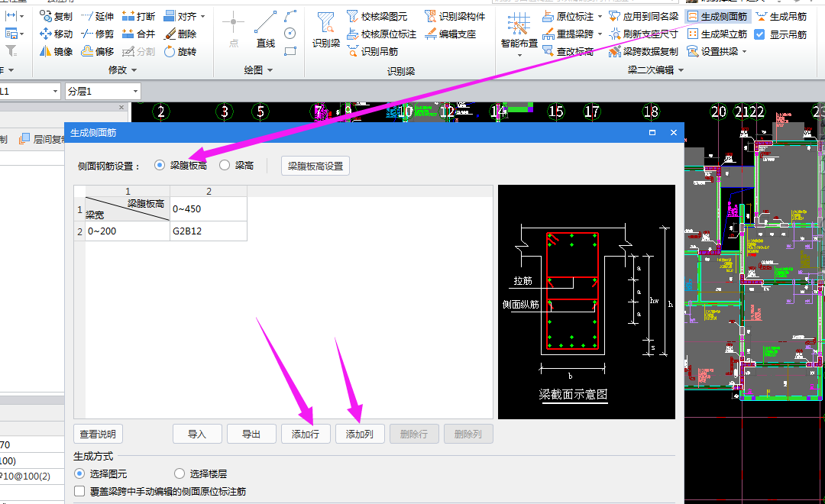Image resolution: width=825 pixels, height=504 pixels.
Task: Expand the 对齐 dropdown arrow
Action: [203, 16]
